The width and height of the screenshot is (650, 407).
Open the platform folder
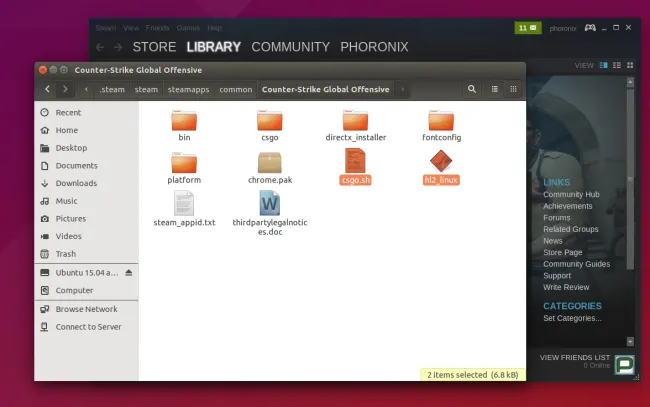(184, 168)
